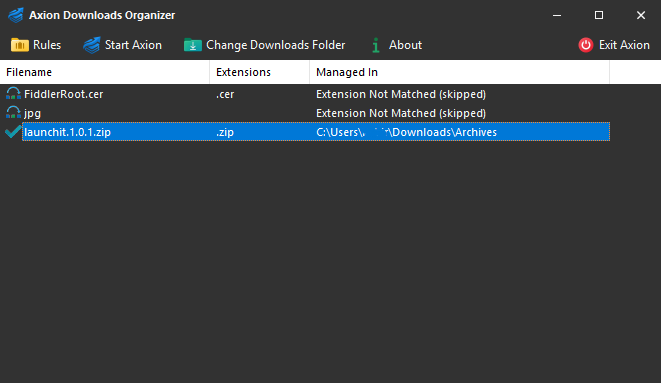Select the FiddlerRoot.cer filename

(x=63, y=94)
